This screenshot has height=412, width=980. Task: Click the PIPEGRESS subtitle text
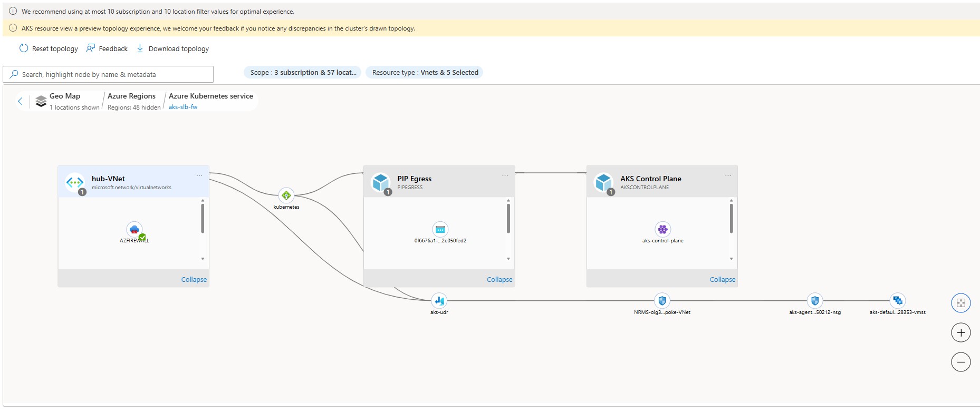tap(410, 188)
